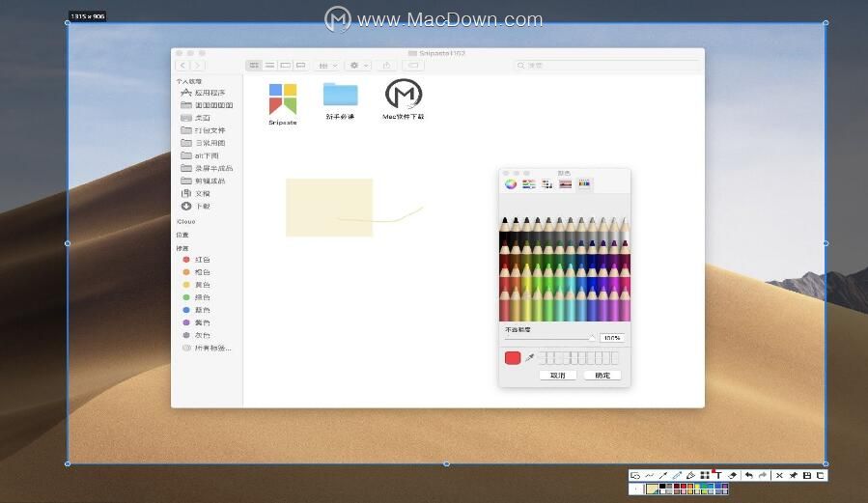Screen dimensions: 868x503
Task: Redo the annotation
Action: click(763, 475)
